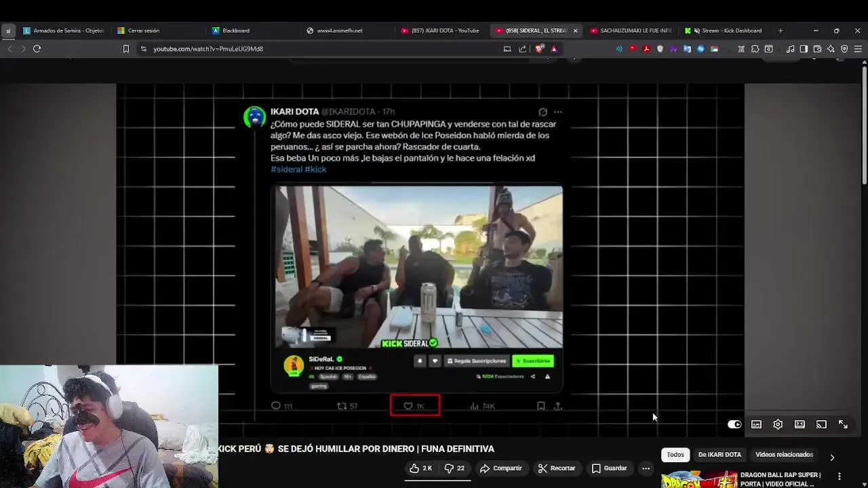Click the page vertical scrollbar
Screen dimensions: 868x488
pyautogui.click(x=865, y=125)
